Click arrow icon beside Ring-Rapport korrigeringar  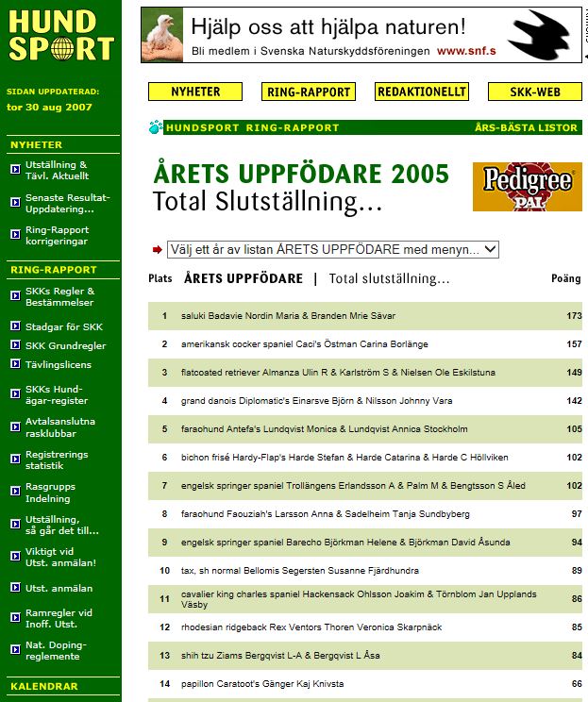click(x=15, y=234)
